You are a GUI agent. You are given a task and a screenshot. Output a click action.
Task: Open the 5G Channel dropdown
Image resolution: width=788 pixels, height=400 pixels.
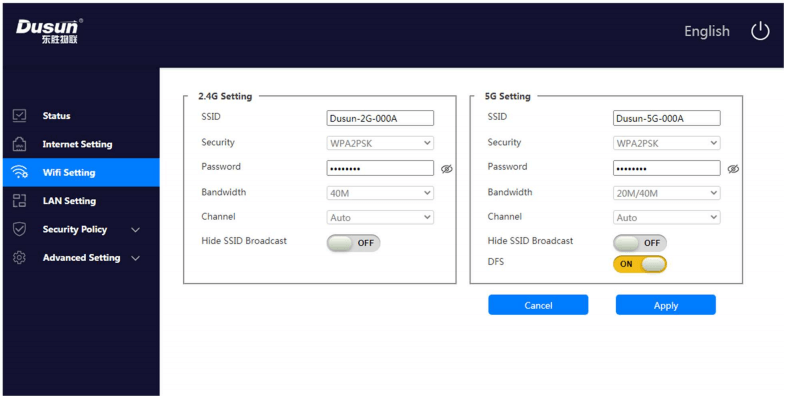pos(666,218)
